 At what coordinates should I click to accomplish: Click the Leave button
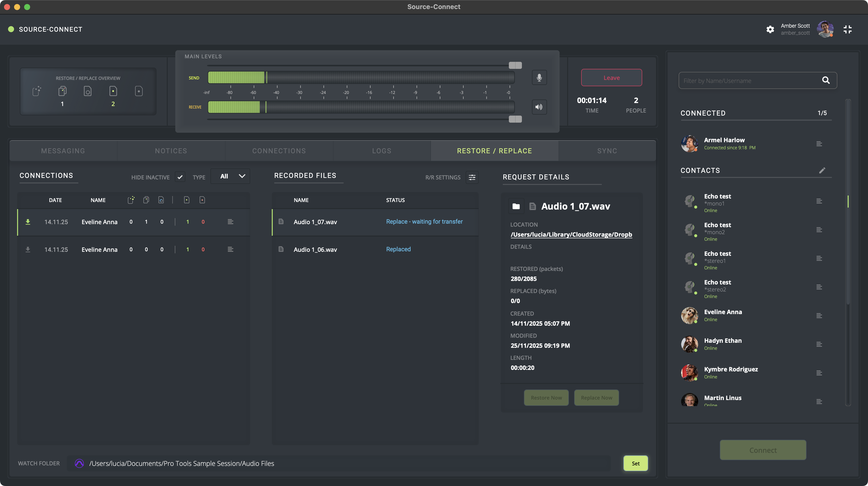click(x=611, y=77)
